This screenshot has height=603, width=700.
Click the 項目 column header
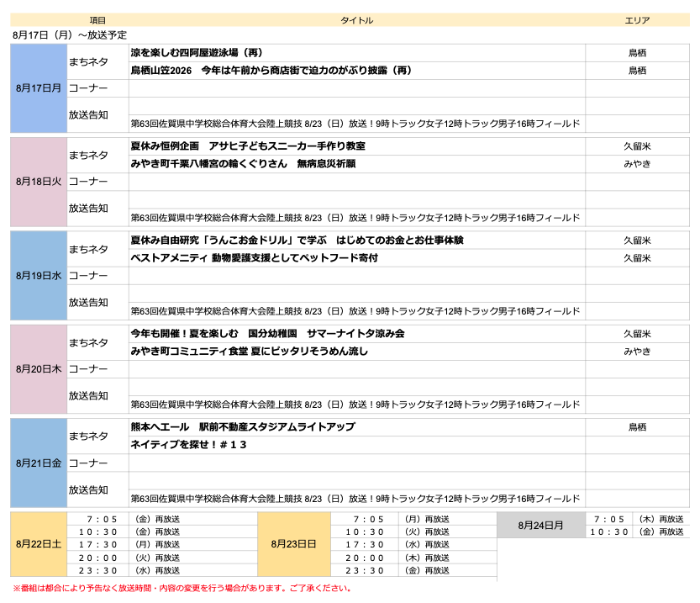click(97, 20)
